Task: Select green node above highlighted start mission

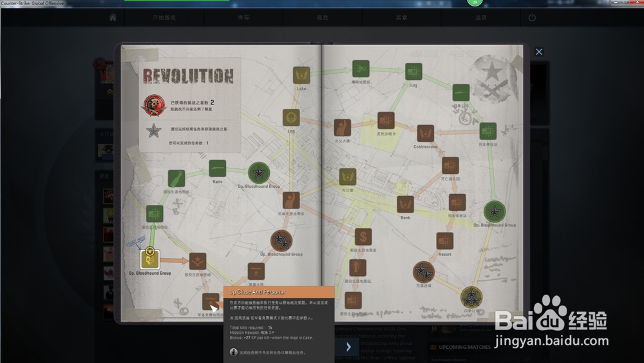Action: tap(155, 214)
